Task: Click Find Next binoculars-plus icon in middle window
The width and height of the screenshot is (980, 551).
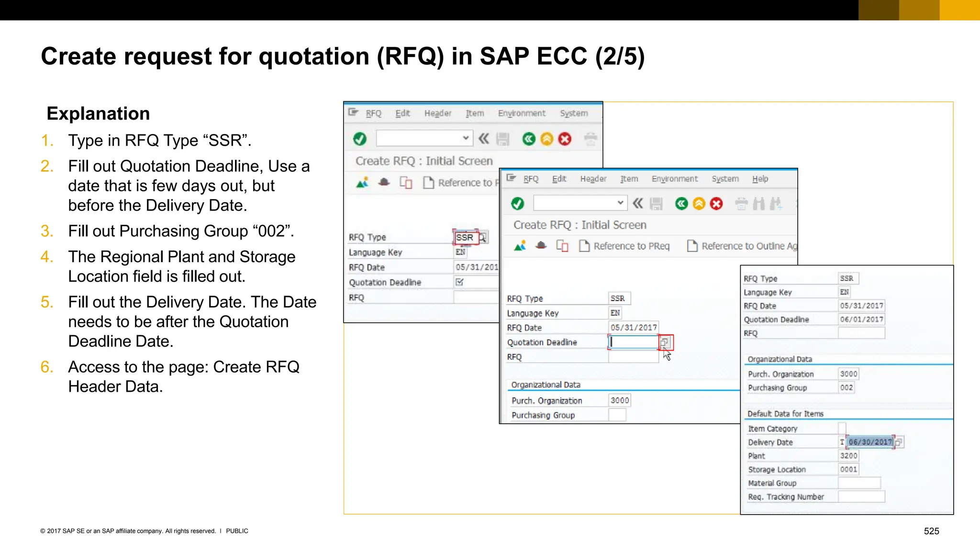Action: tap(776, 204)
